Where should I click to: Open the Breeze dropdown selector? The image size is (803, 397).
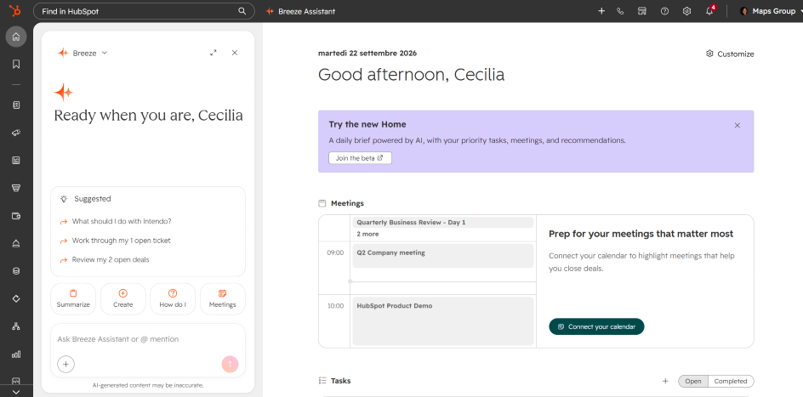click(82, 53)
